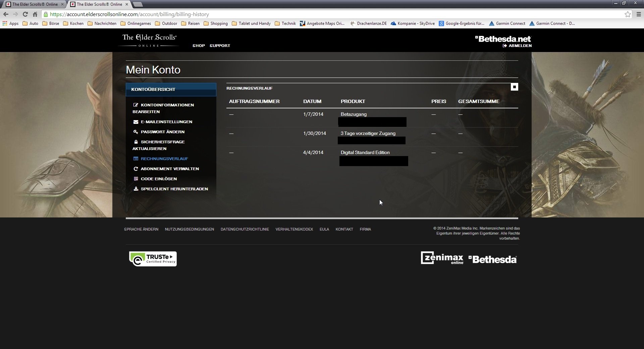Click the TRUSTe Certified Privacy badge
This screenshot has height=349, width=644.
tap(153, 259)
